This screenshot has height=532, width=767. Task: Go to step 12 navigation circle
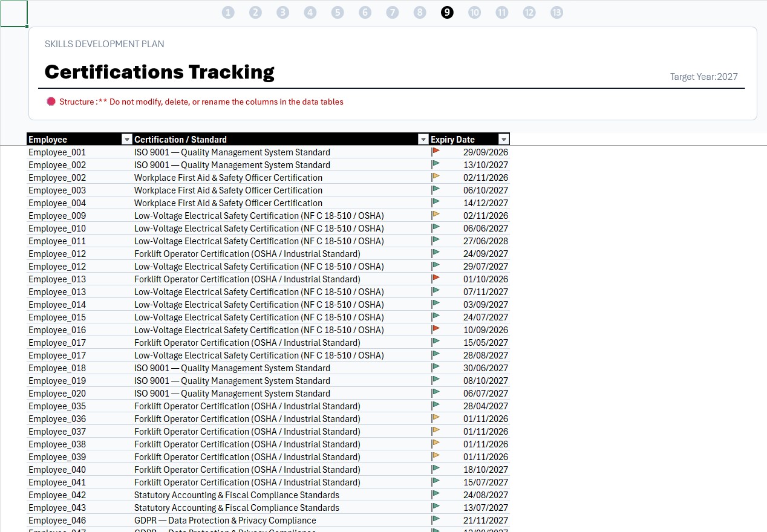point(529,12)
